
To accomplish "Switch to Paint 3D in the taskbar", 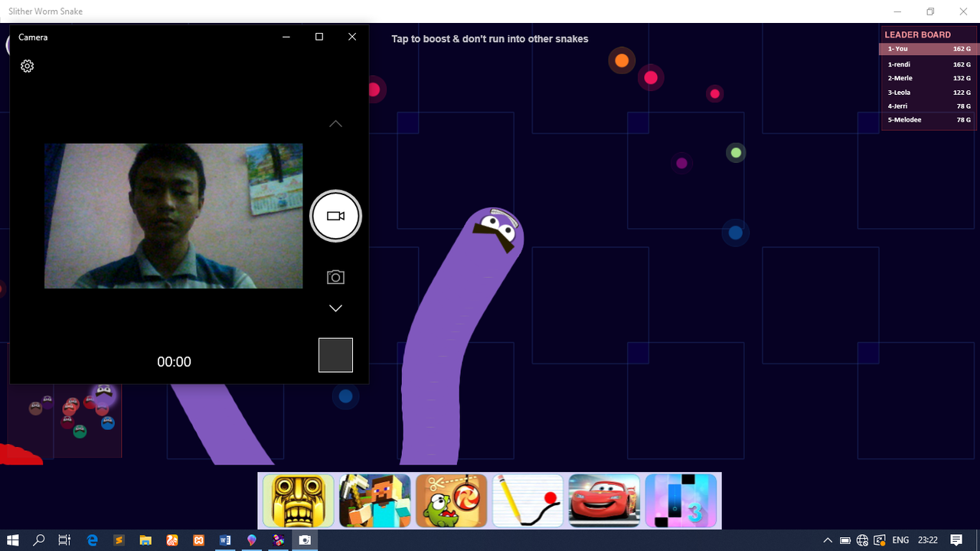I will (252, 540).
